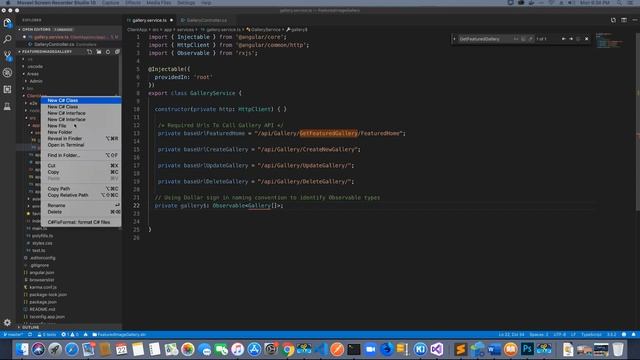Open Visual Studio purple icon in dock
Screen dimensions: 640x360
(x=437, y=349)
